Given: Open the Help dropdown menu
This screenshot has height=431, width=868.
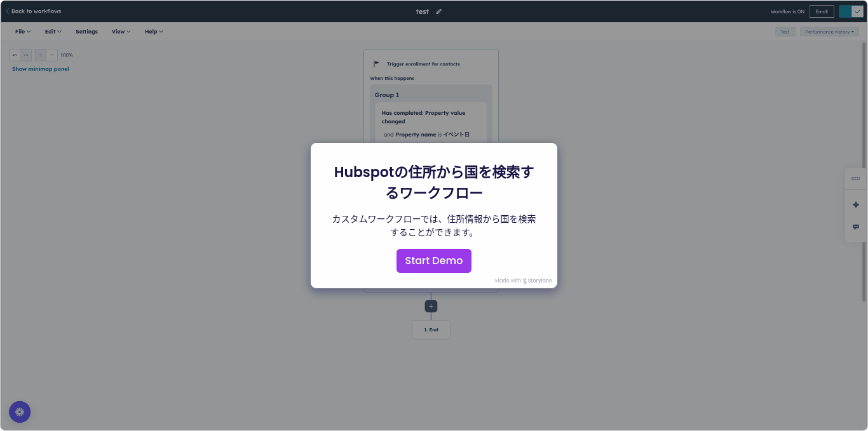Looking at the screenshot, I should point(154,32).
